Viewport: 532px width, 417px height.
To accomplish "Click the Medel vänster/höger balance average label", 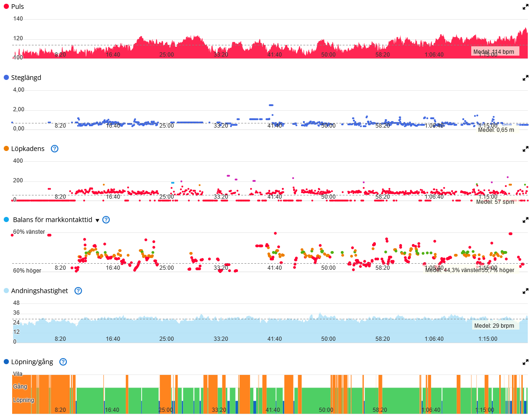I will (469, 270).
